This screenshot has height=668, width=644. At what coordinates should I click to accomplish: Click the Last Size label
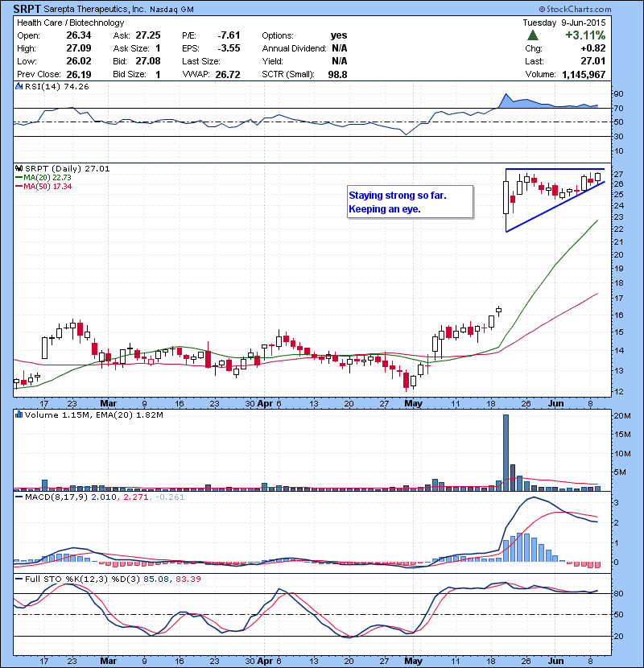point(201,61)
